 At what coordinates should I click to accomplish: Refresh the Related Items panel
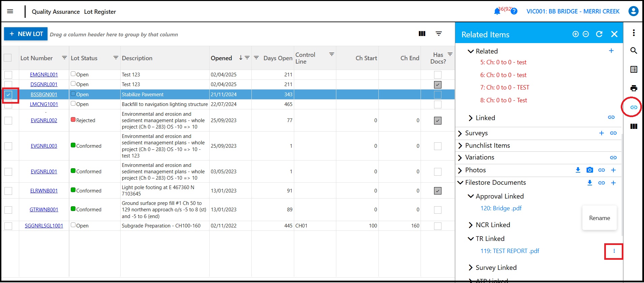coord(599,34)
